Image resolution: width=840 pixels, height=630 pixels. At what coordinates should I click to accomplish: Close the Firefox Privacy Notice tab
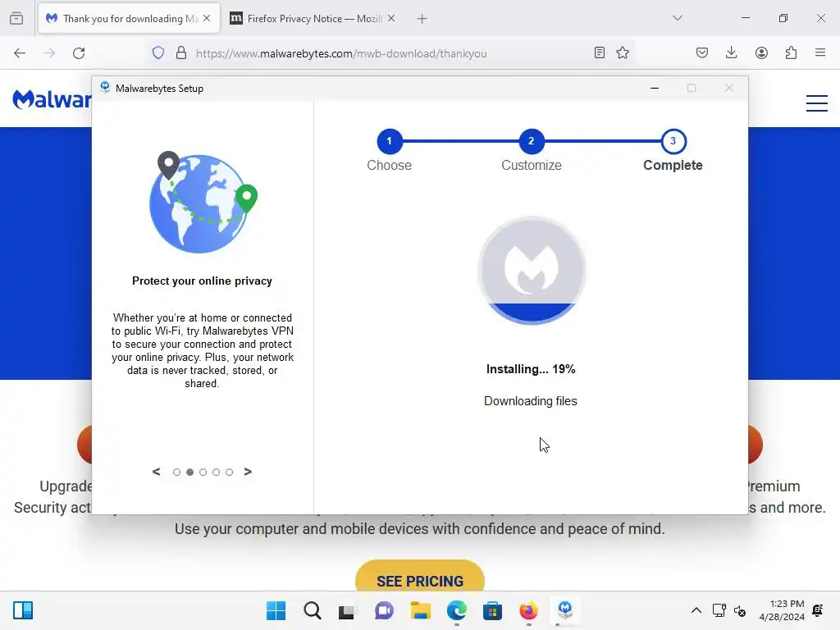coord(391,18)
